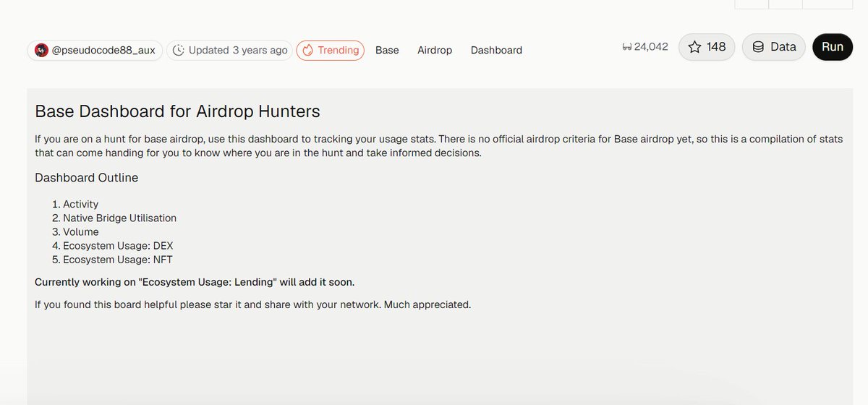The image size is (868, 405).
Task: Click the database icon in Data
Action: click(x=758, y=47)
